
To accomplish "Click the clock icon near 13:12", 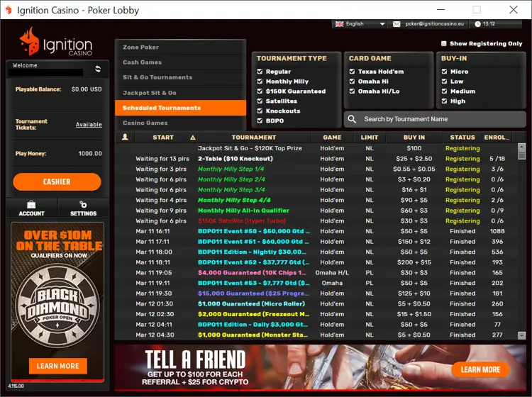I will 477,24.
